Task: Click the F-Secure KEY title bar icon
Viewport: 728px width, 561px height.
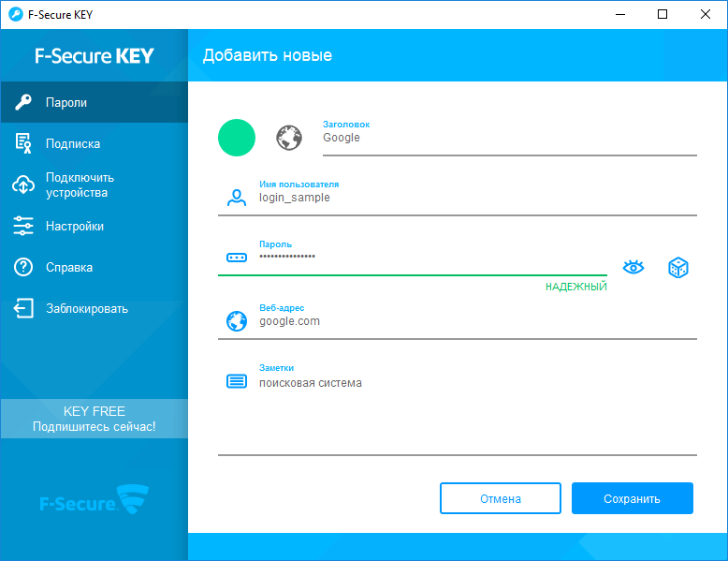Action: [16, 14]
